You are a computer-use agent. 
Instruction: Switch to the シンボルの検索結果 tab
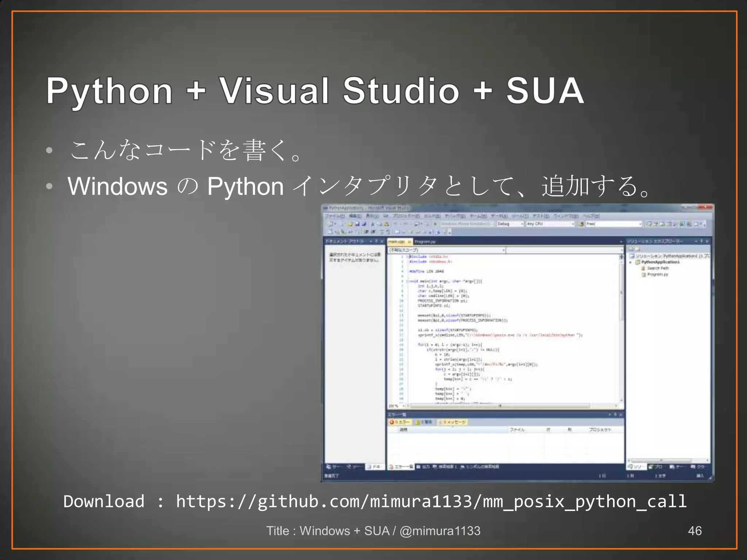[x=480, y=467]
